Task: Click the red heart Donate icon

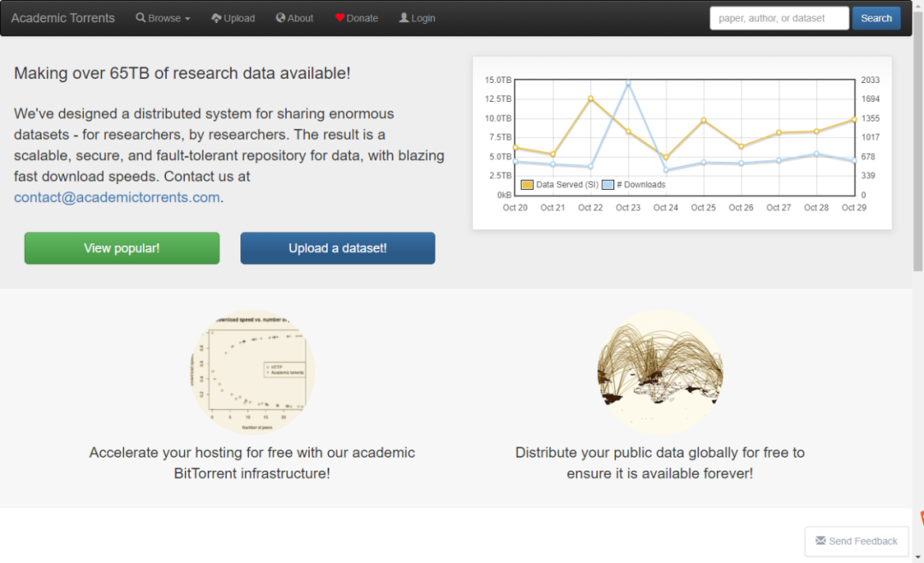Action: 340,18
